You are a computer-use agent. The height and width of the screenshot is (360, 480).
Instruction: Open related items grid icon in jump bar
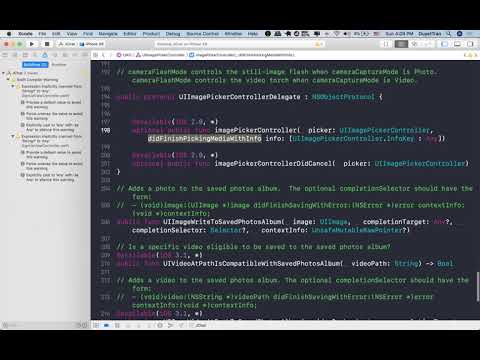(96, 55)
